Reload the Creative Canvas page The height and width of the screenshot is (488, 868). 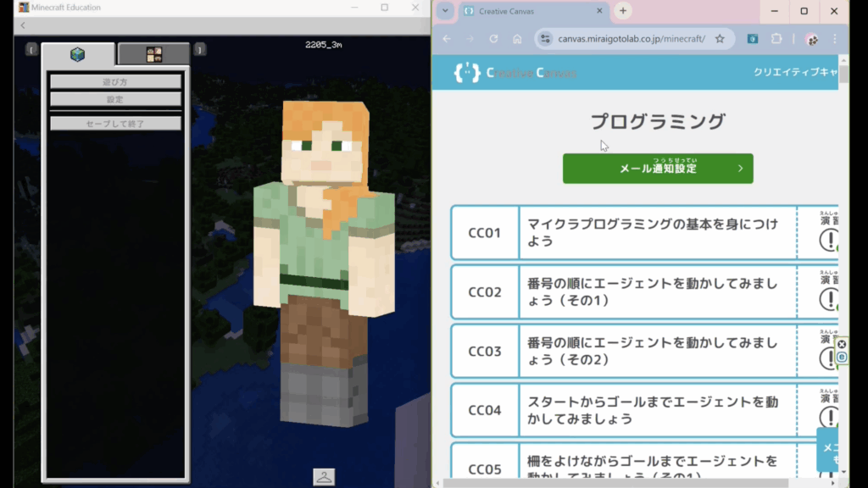pyautogui.click(x=493, y=39)
